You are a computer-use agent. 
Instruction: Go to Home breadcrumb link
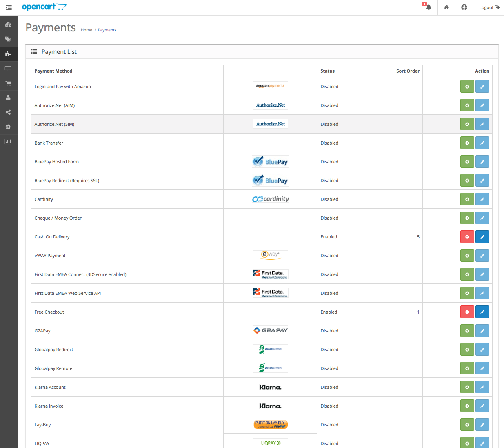[x=87, y=30]
